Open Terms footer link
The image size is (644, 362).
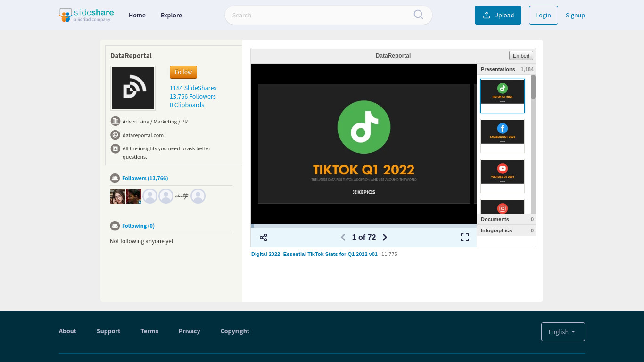[149, 331]
